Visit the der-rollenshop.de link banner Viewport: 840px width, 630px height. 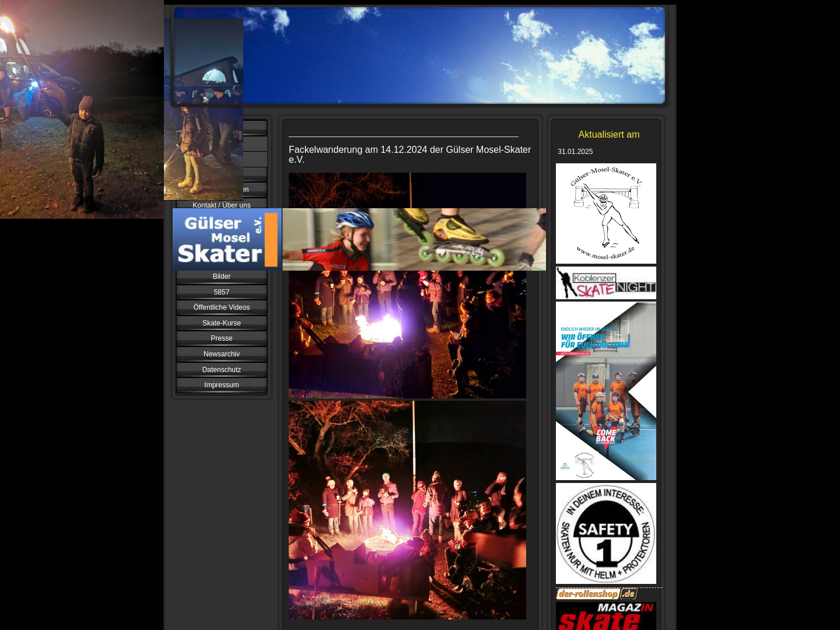pyautogui.click(x=597, y=594)
